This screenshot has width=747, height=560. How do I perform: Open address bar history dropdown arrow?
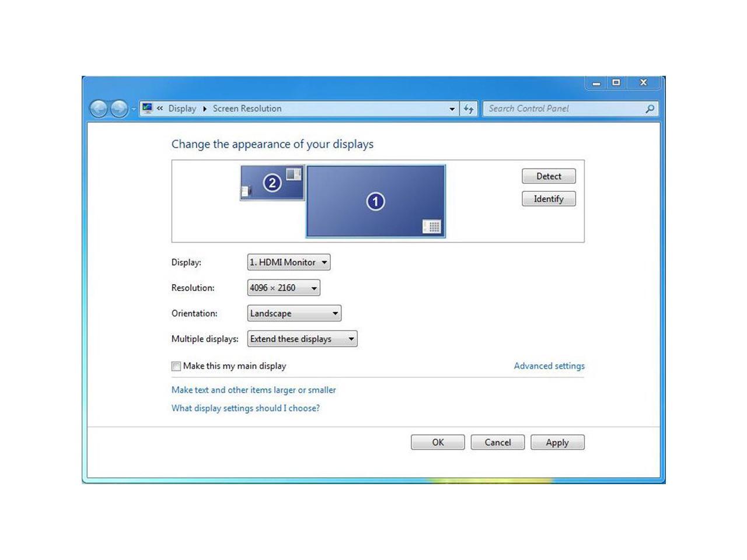click(452, 108)
